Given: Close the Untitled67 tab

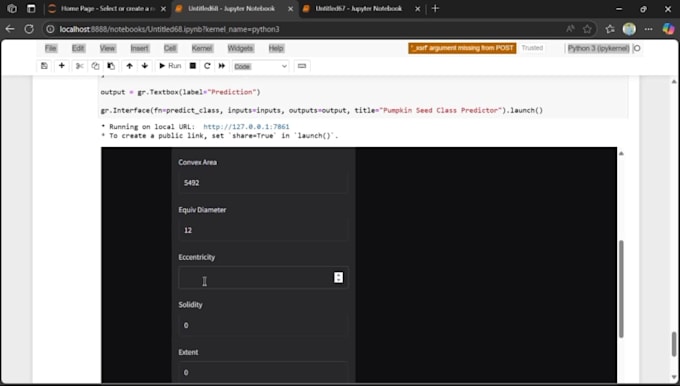Looking at the screenshot, I should pyautogui.click(x=417, y=9).
